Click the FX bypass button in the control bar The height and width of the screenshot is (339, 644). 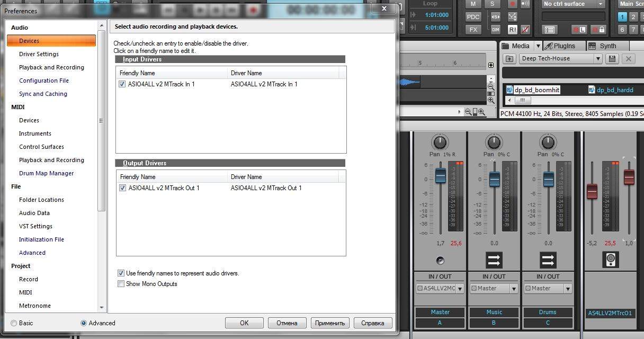473,30
